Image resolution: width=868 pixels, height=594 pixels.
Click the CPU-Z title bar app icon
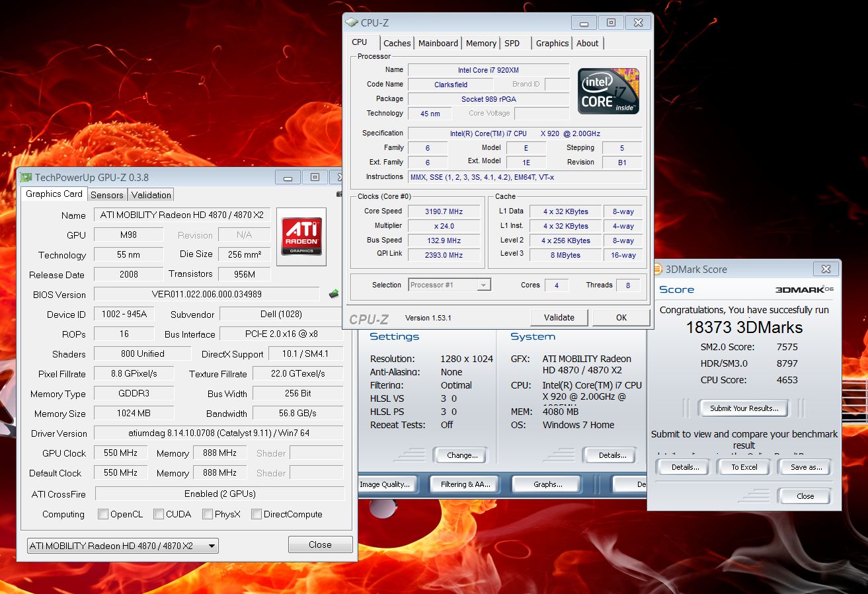coord(352,22)
